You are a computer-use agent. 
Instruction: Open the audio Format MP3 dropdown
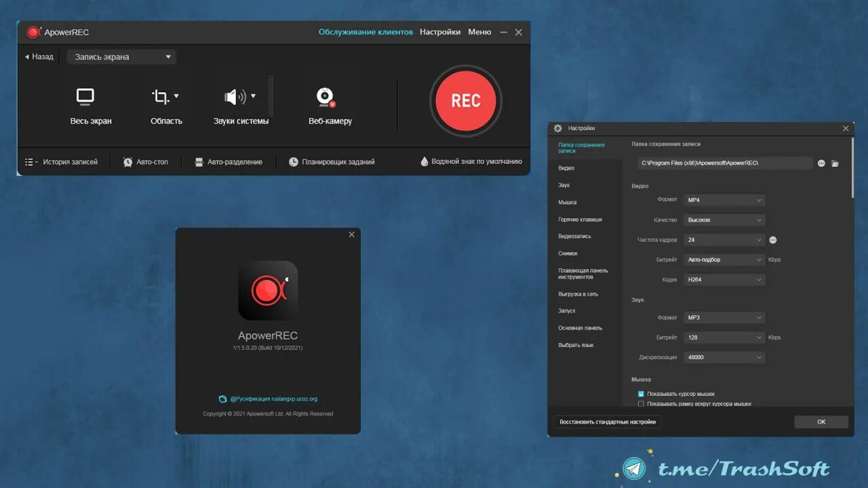tap(724, 317)
